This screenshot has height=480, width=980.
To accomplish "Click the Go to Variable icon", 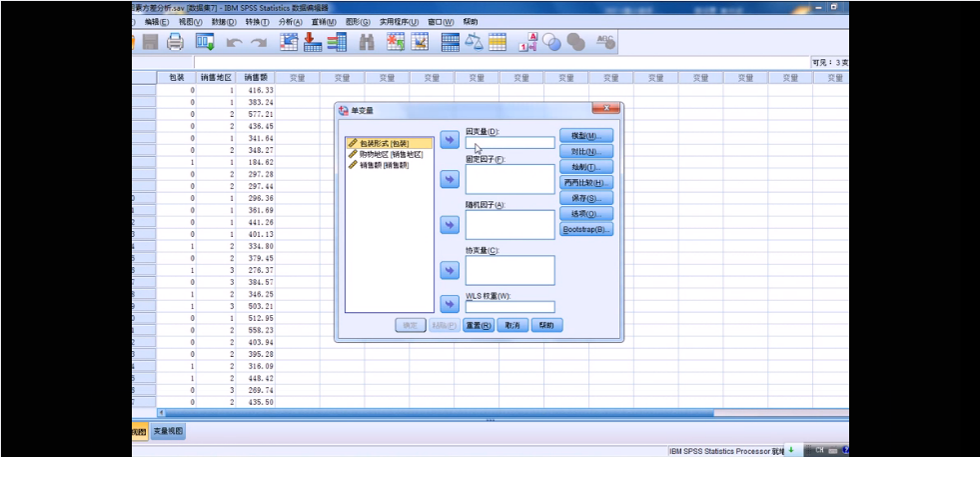I will click(312, 42).
